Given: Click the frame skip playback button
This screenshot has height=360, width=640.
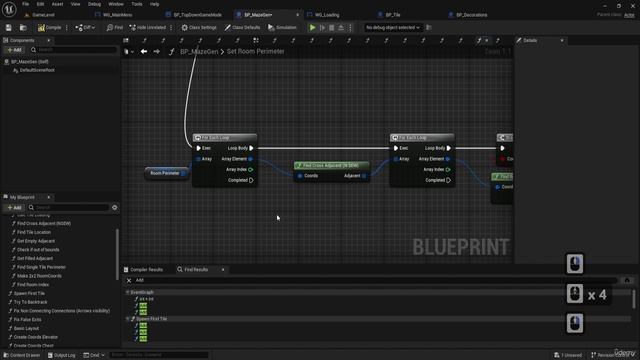Looking at the screenshot, I should 322,27.
